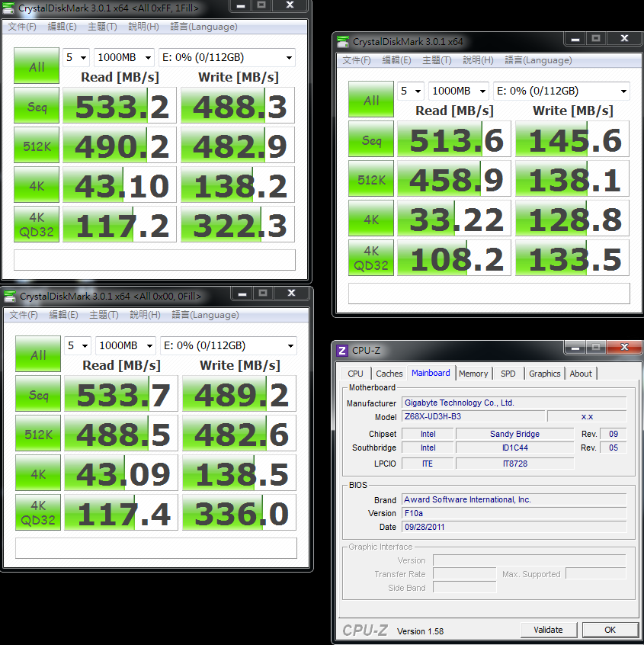Screen dimensions: 644x645
Task: Open 語言(Language) menu in the default CrystalDiskMark window
Action: point(538,60)
